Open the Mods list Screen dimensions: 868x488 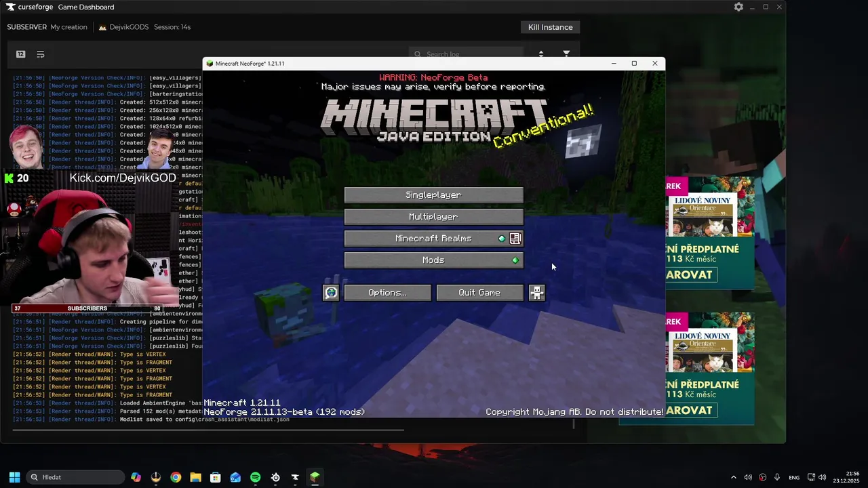[434, 260]
